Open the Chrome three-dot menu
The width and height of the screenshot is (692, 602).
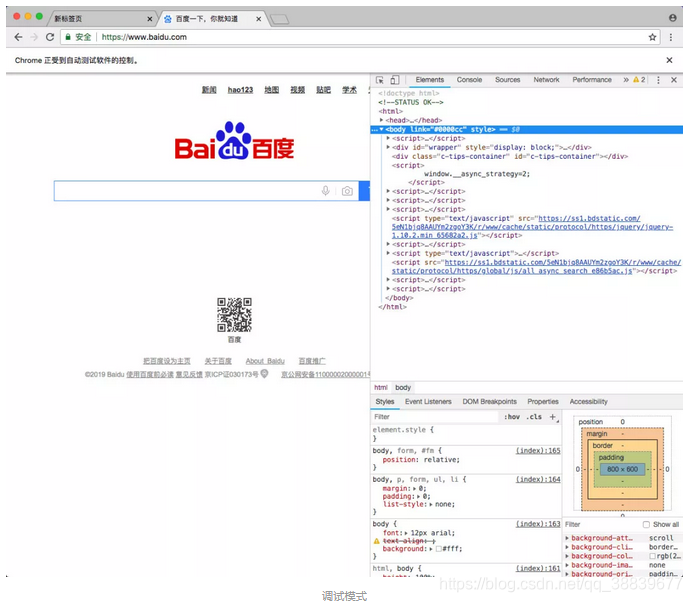(x=671, y=37)
